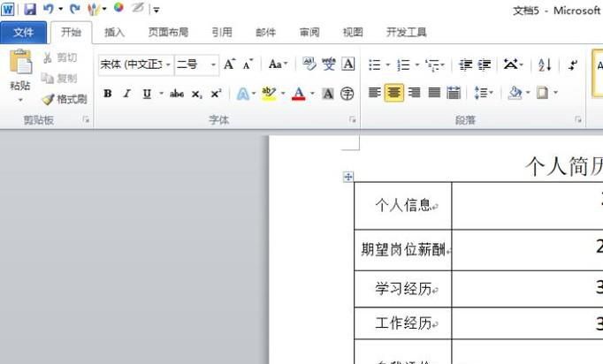Decrease paragraph indent
The image size is (603, 364).
point(465,64)
